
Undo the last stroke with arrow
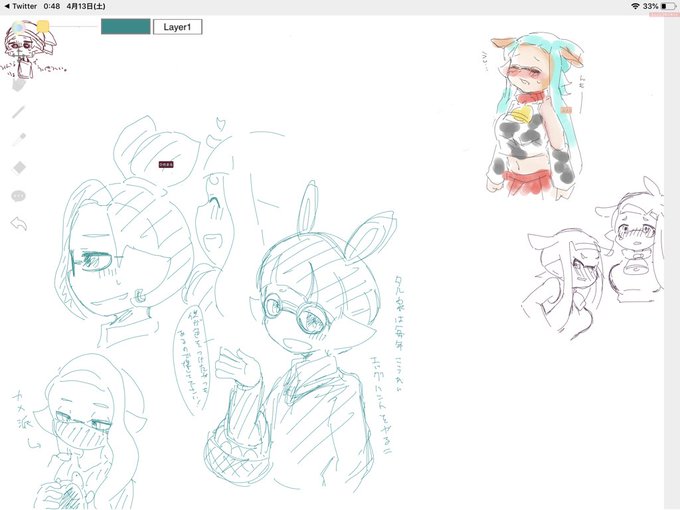point(19,224)
